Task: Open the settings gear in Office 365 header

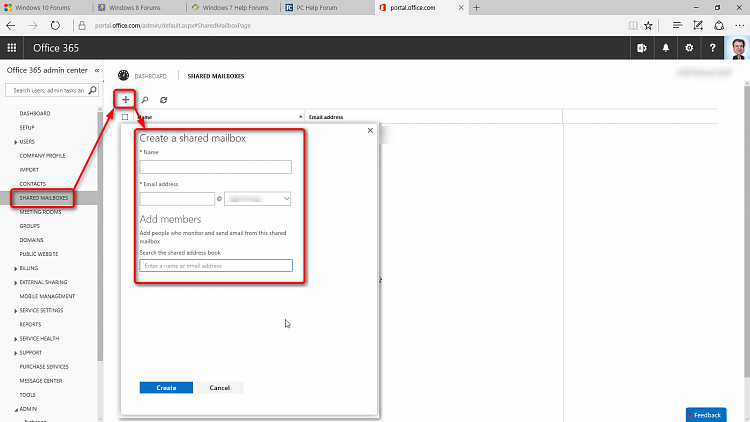Action: click(x=689, y=48)
